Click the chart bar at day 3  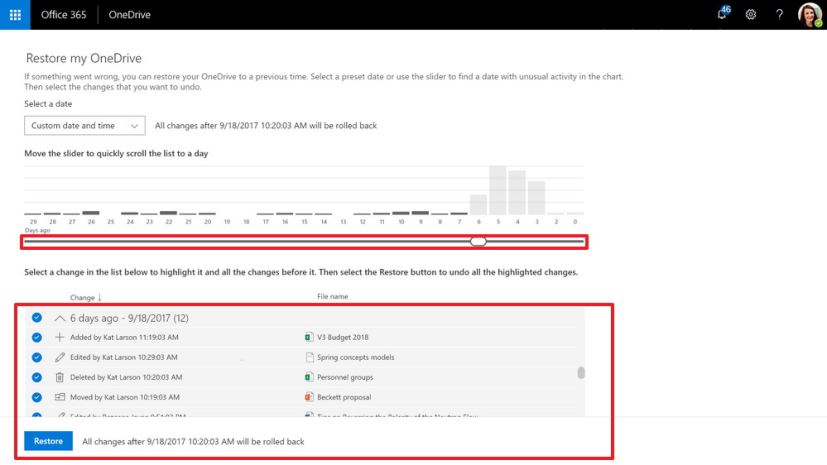point(536,198)
